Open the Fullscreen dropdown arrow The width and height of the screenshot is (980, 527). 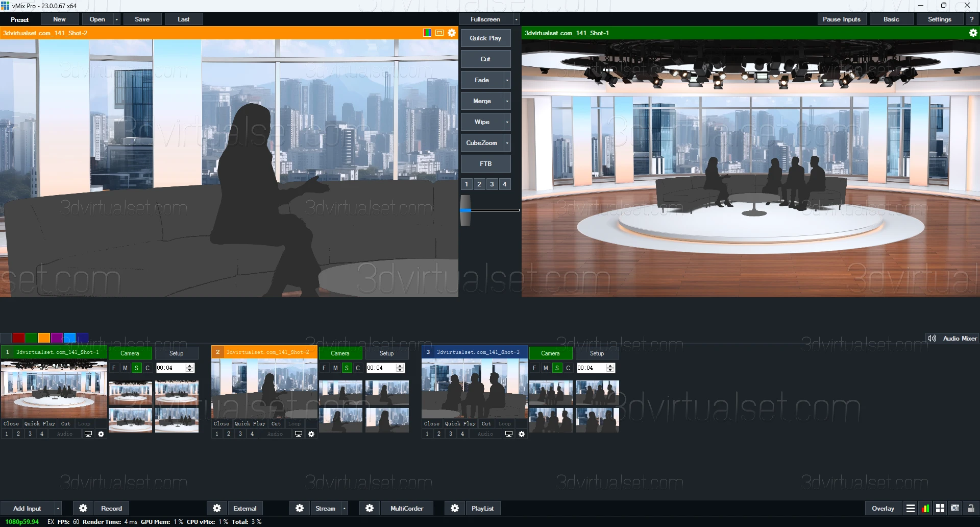click(x=516, y=19)
